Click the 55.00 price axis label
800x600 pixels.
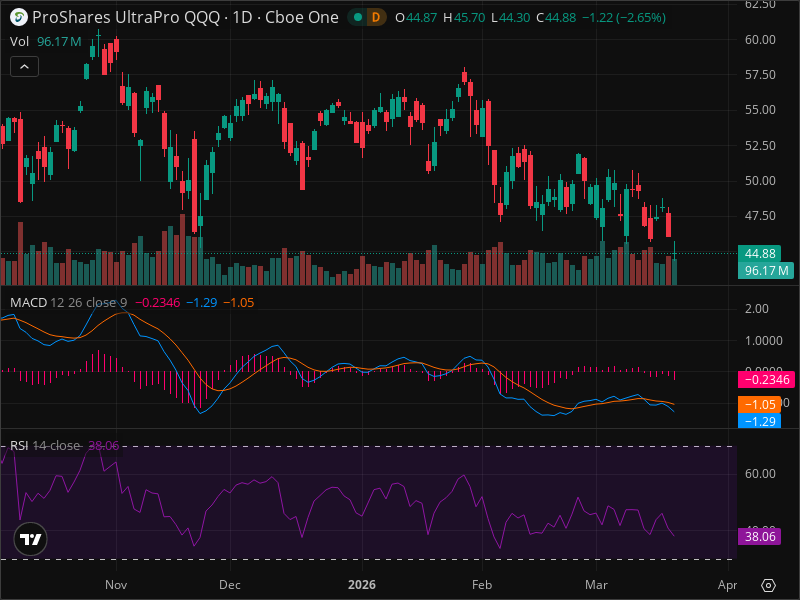tap(760, 110)
